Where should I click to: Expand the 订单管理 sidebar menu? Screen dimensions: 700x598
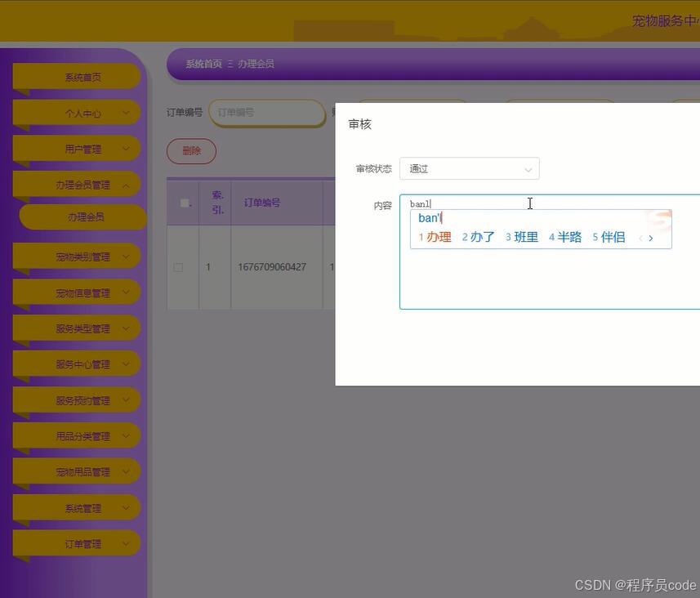[x=76, y=542]
